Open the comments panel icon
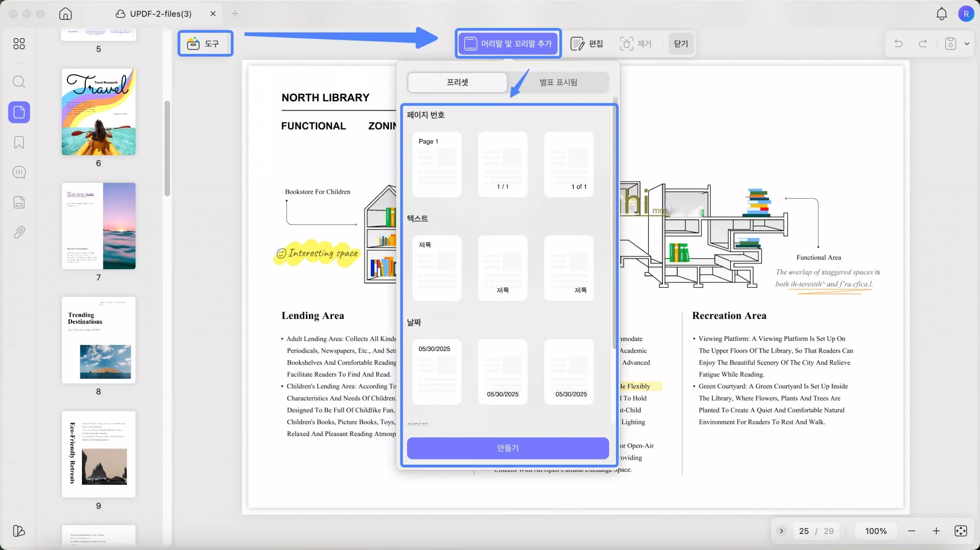The height and width of the screenshot is (550, 980). [x=19, y=172]
